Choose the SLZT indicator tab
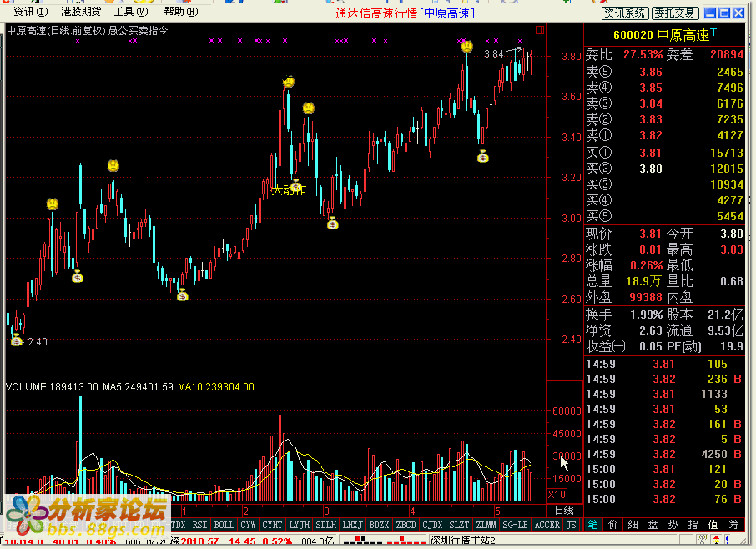This screenshot has width=756, height=549. point(459,525)
